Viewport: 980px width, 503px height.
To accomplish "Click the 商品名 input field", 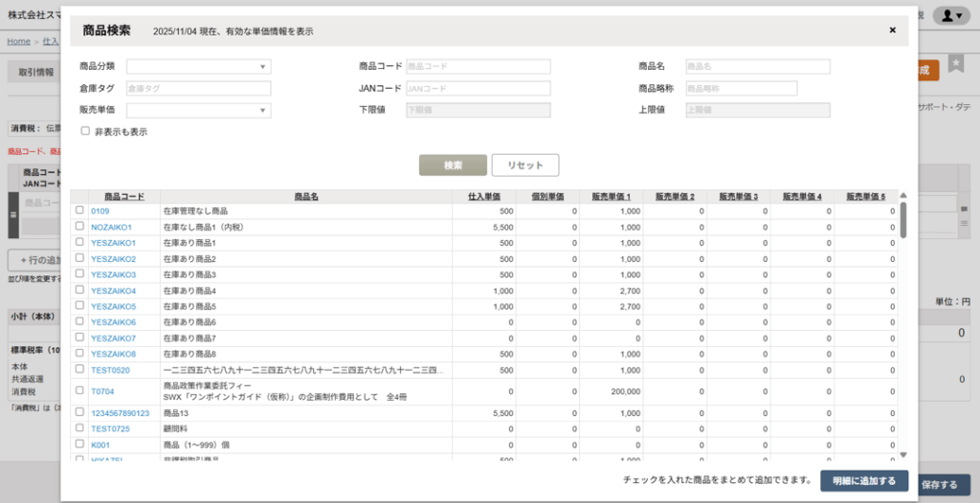I will coord(757,67).
